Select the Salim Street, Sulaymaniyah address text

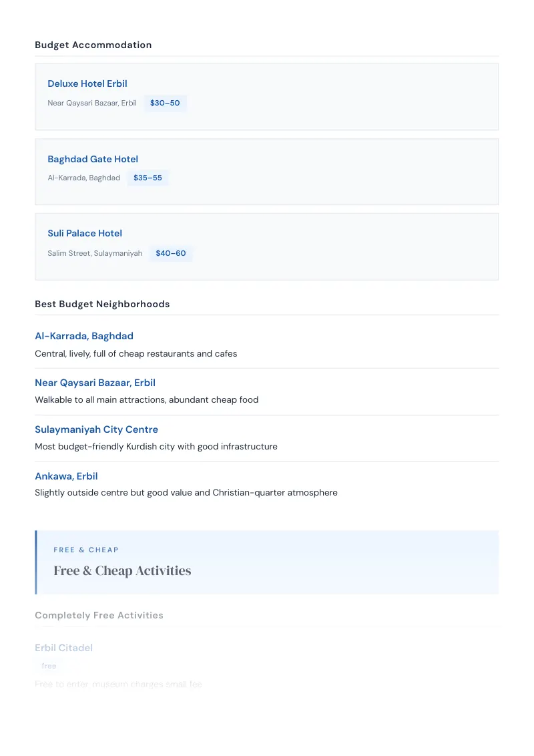(x=95, y=253)
